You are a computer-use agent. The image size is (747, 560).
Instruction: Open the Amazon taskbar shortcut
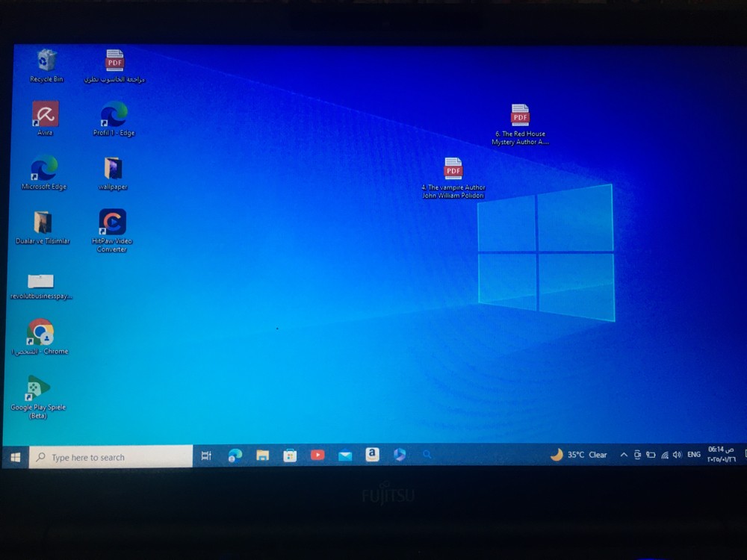[x=372, y=455]
